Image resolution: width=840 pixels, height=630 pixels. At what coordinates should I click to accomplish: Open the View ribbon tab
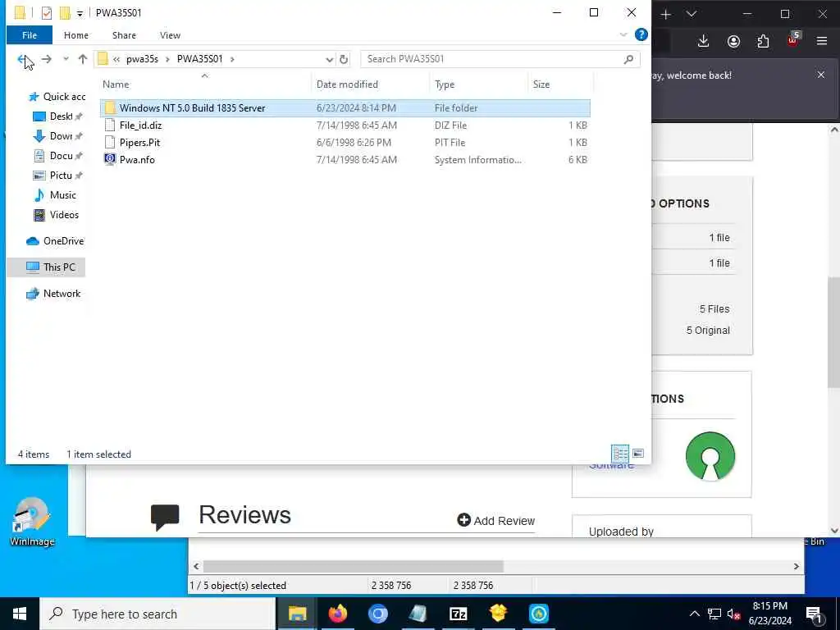coord(170,35)
